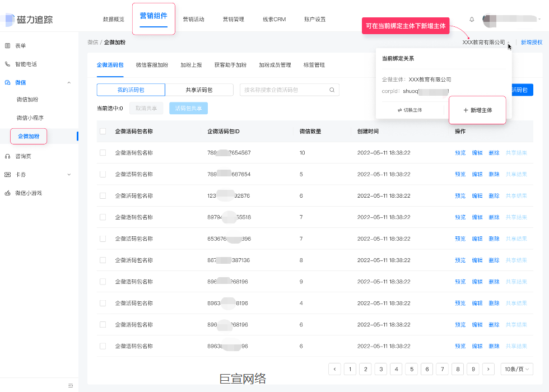This screenshot has width=549, height=392.
Task: Select the 我的活码包 segment
Action: coord(131,90)
